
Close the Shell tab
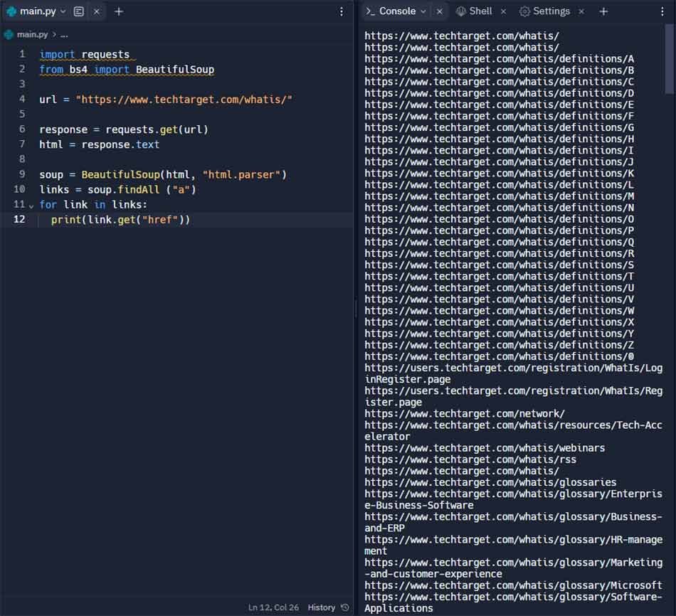click(x=503, y=11)
